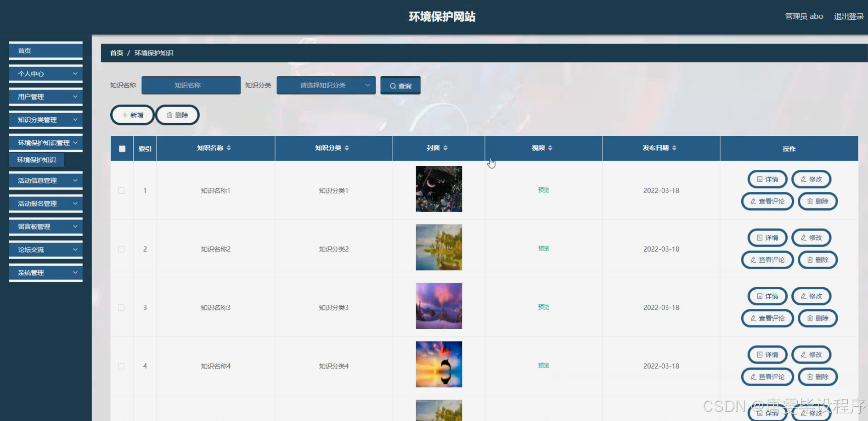Sort the table by the 封面 column arrows
The height and width of the screenshot is (421, 868).
pyautogui.click(x=445, y=148)
